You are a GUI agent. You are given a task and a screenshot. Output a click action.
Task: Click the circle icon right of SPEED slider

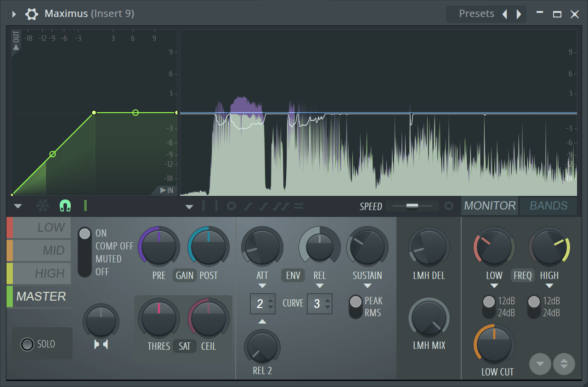449,206
